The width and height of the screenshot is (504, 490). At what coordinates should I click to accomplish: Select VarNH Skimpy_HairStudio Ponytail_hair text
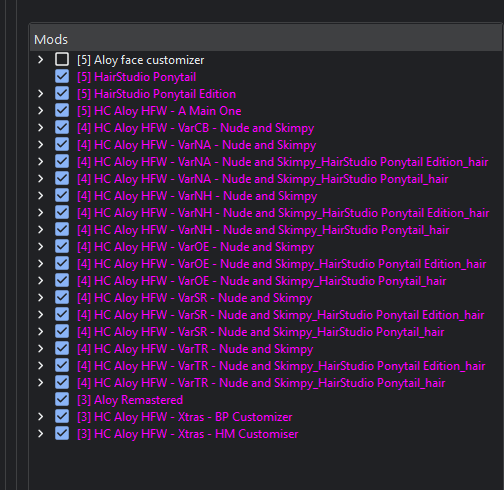pos(263,230)
